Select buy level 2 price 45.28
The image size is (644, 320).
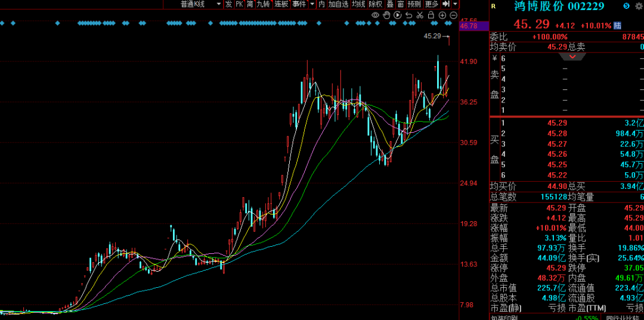tap(557, 133)
